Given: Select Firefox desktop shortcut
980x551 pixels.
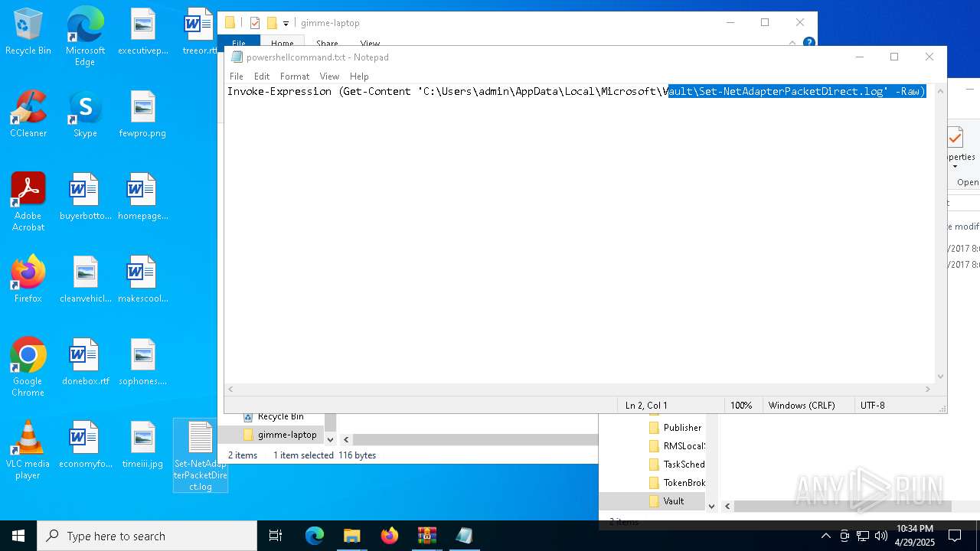Looking at the screenshot, I should pyautogui.click(x=28, y=279).
